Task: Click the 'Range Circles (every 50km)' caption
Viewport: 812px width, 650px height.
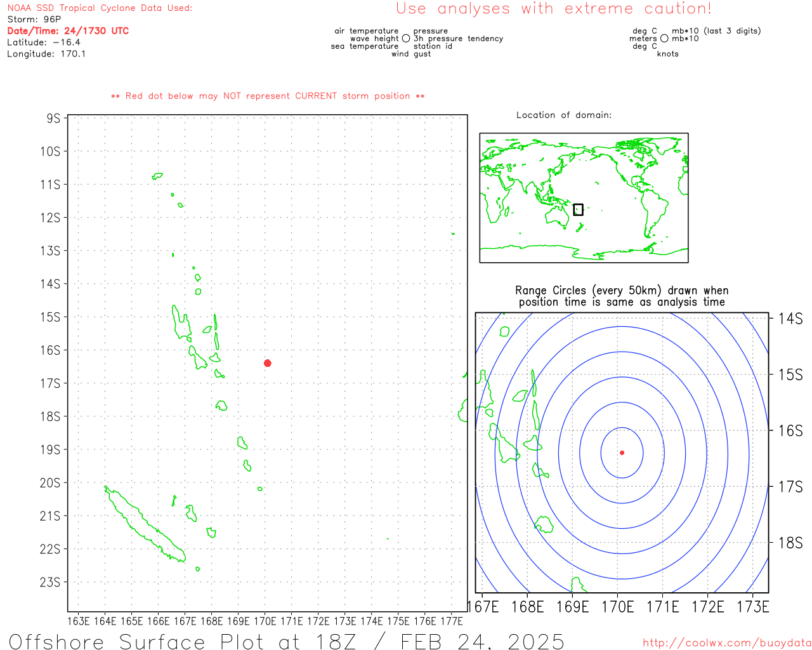Action: [622, 296]
